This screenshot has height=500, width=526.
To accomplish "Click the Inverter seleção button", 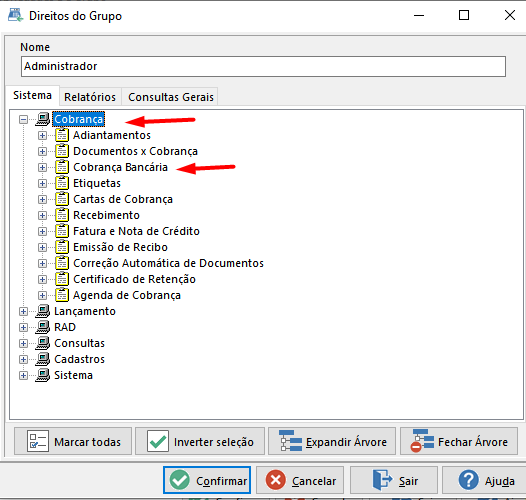I will [200, 442].
